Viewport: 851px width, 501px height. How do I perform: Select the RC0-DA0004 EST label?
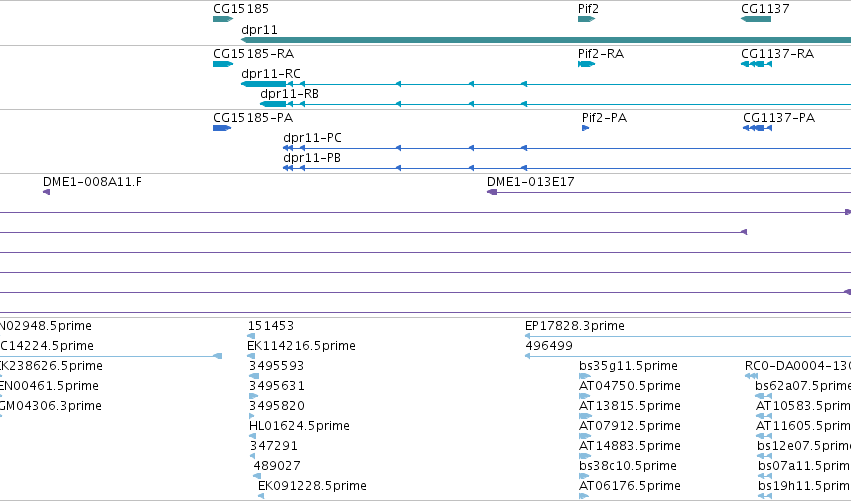tap(798, 366)
